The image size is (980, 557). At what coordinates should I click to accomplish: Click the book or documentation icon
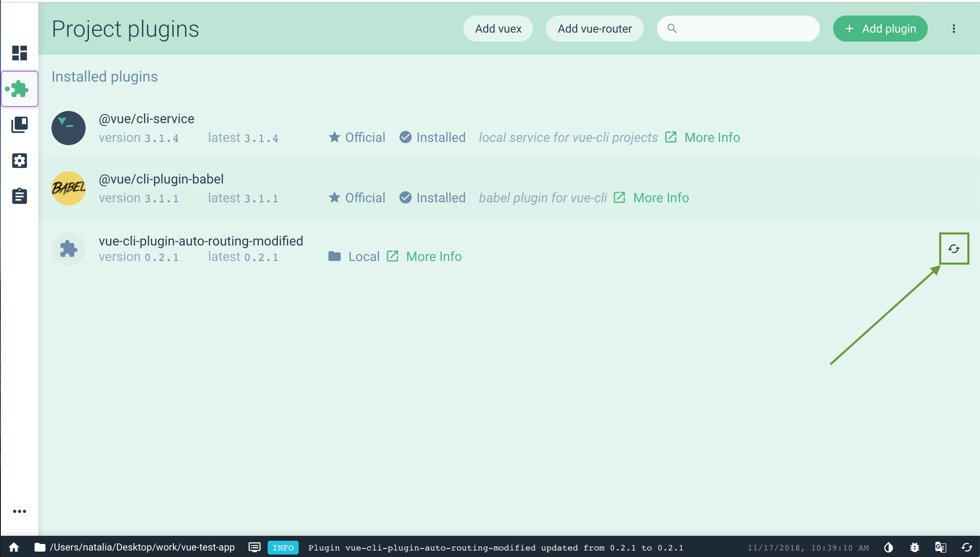(x=19, y=124)
